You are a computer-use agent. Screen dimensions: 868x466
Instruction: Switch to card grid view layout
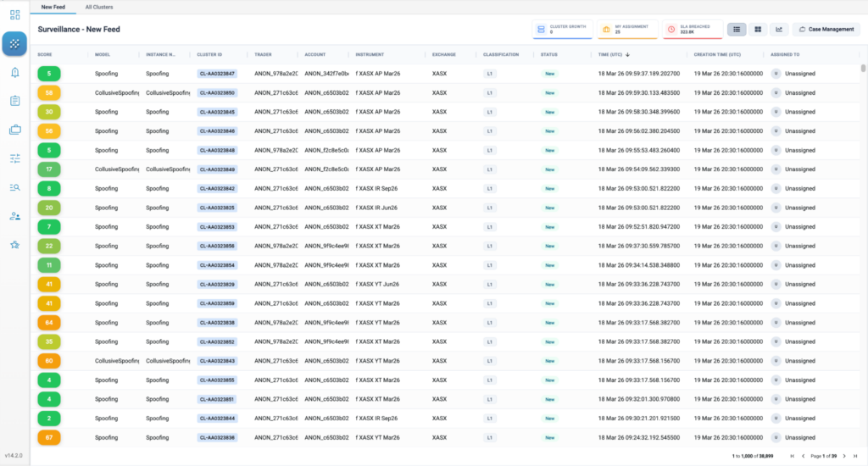click(758, 30)
